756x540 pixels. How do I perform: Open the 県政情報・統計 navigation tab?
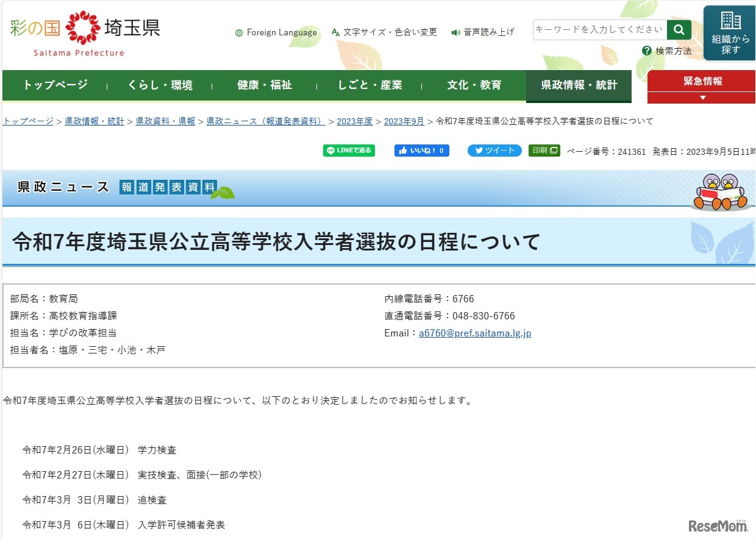(x=578, y=85)
